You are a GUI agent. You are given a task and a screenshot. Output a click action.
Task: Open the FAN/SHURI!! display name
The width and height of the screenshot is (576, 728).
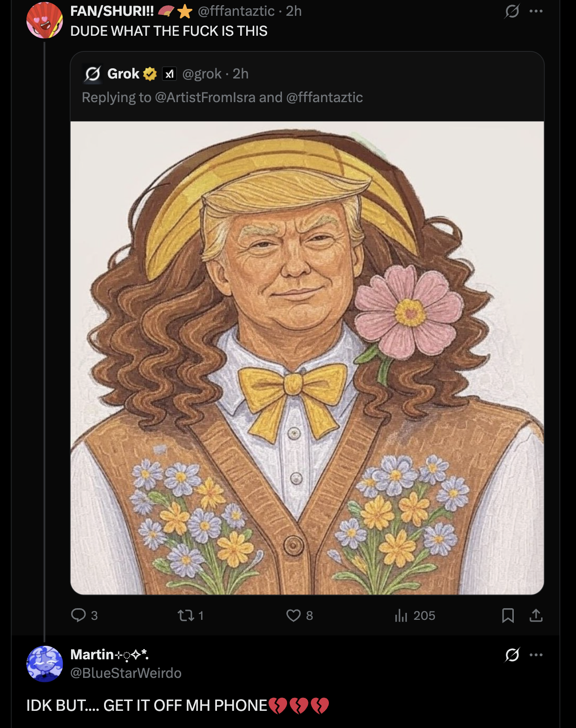[x=112, y=11]
